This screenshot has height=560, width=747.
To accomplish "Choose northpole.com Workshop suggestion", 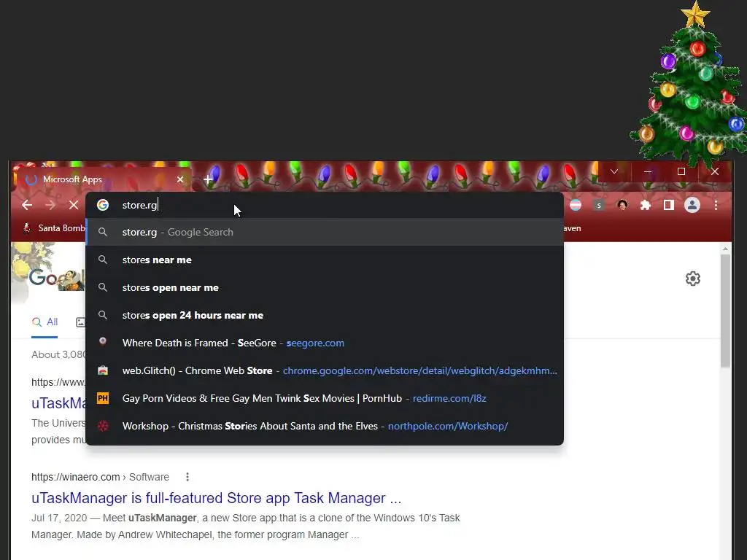I will (x=325, y=426).
